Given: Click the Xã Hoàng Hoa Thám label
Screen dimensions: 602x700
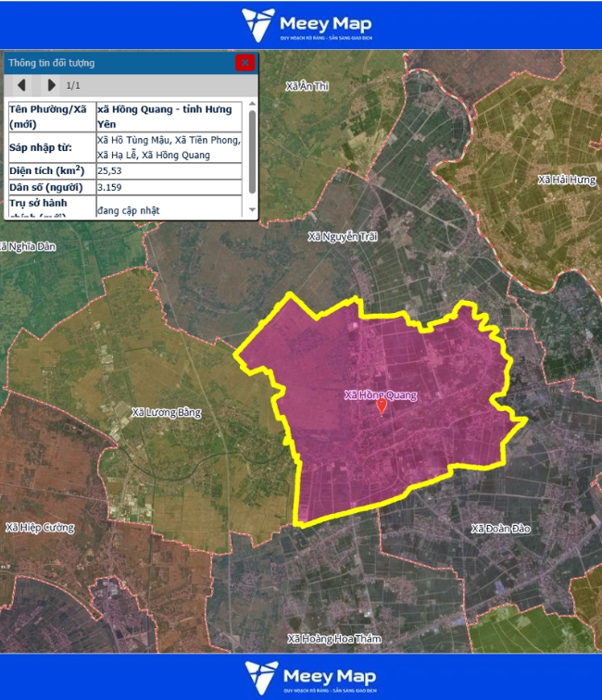Looking at the screenshot, I should [x=334, y=638].
